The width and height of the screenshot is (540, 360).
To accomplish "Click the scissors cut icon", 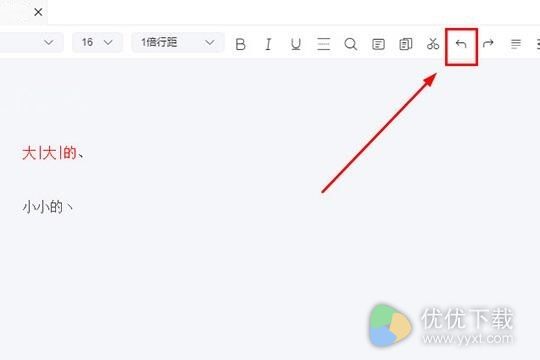I will tap(433, 44).
